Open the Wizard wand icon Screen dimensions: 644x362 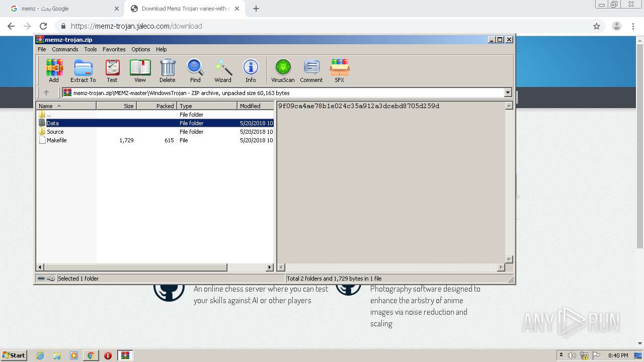[223, 70]
